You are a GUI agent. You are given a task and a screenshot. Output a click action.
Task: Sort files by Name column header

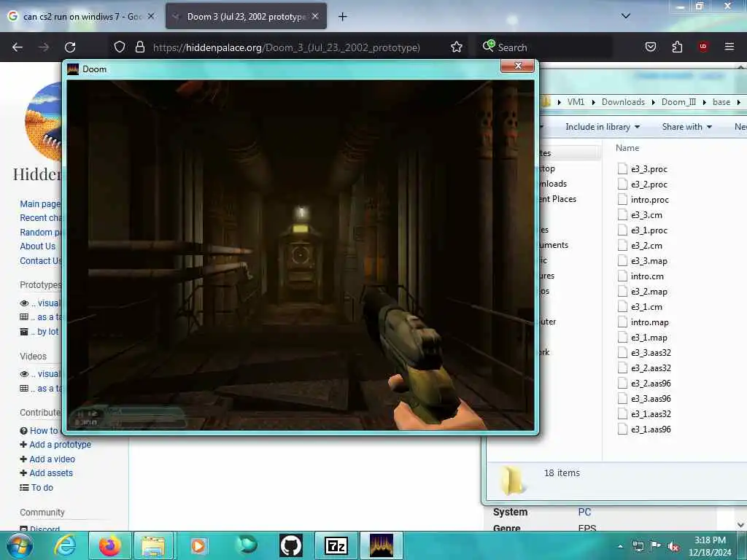[x=627, y=147]
